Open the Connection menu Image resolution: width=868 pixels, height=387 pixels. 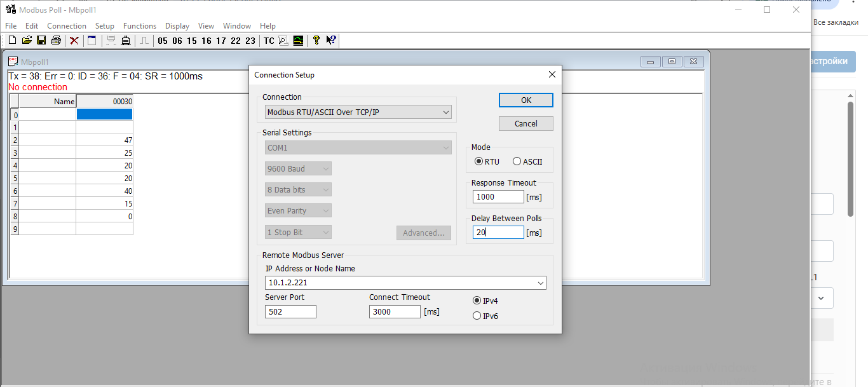67,26
